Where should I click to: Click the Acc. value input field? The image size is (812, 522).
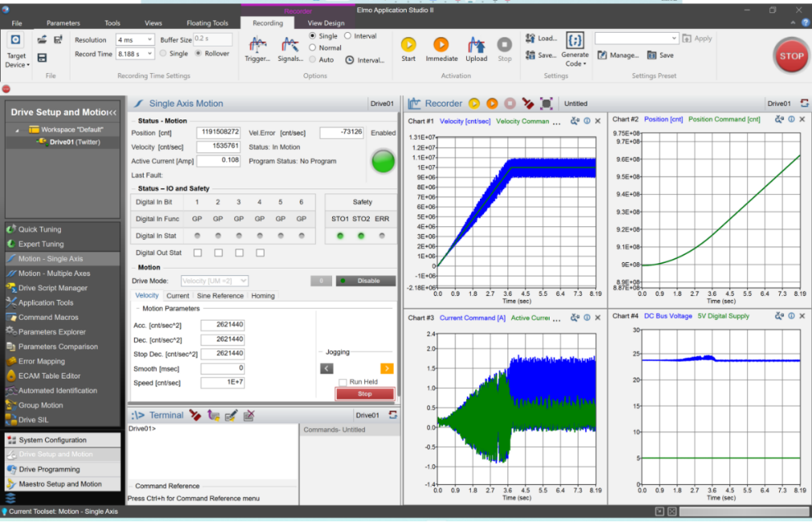tap(223, 325)
